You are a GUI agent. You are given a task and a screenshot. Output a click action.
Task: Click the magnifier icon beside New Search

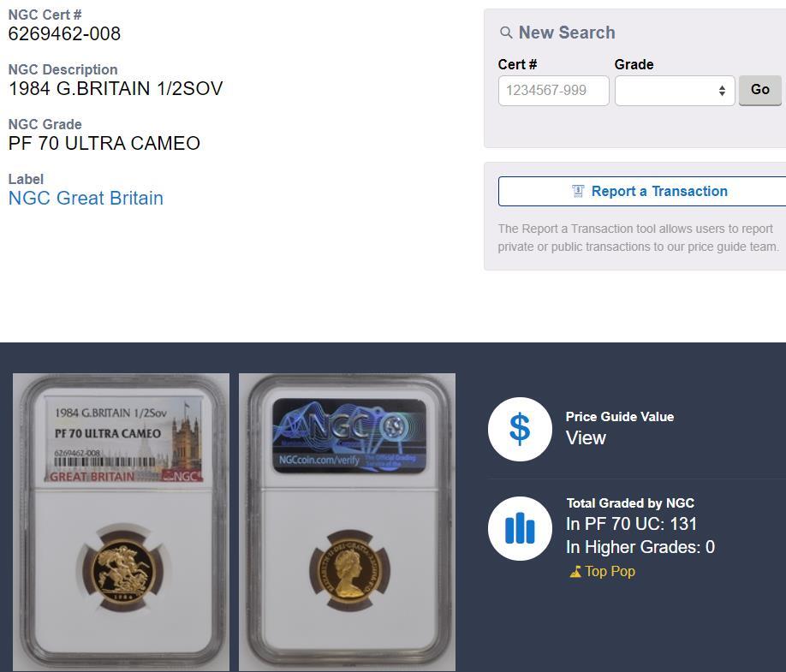pyautogui.click(x=506, y=33)
